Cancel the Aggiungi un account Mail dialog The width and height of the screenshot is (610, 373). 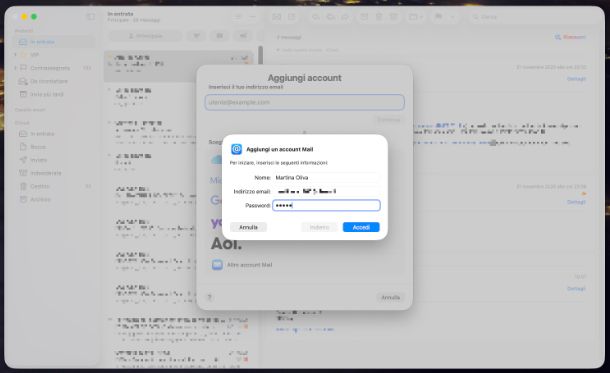point(248,227)
